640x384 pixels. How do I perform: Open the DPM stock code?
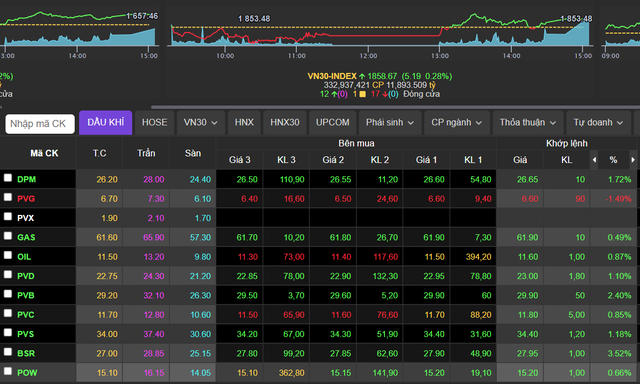pyautogui.click(x=27, y=180)
